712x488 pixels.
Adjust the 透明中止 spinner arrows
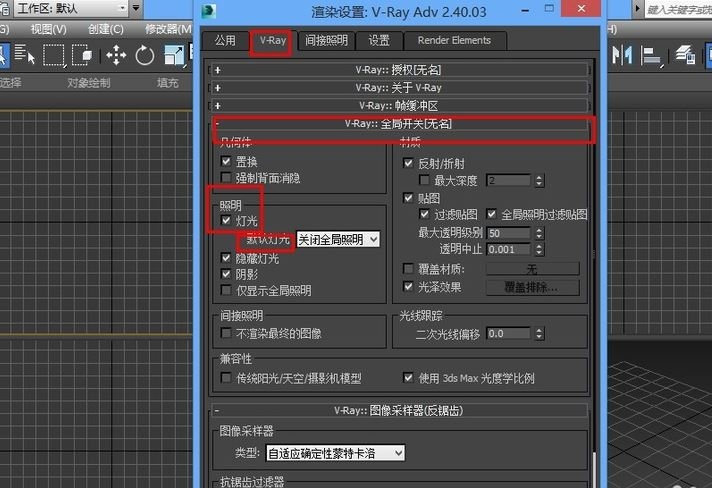539,249
